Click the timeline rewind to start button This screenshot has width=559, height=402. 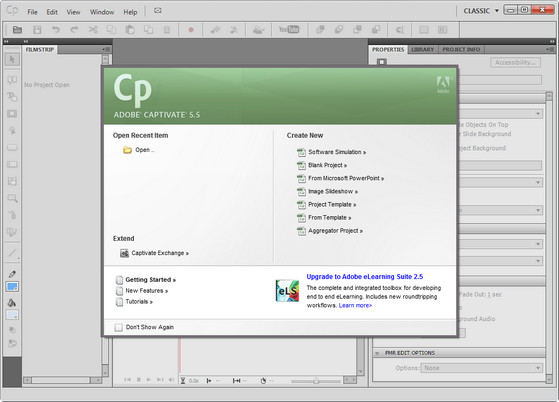[x=127, y=380]
